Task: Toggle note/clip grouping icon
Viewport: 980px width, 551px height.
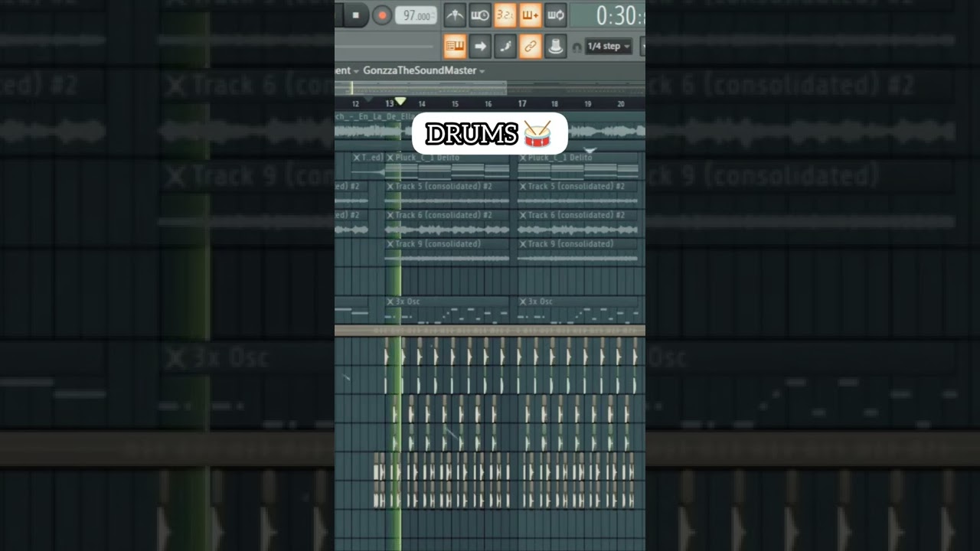Action: tap(505, 47)
